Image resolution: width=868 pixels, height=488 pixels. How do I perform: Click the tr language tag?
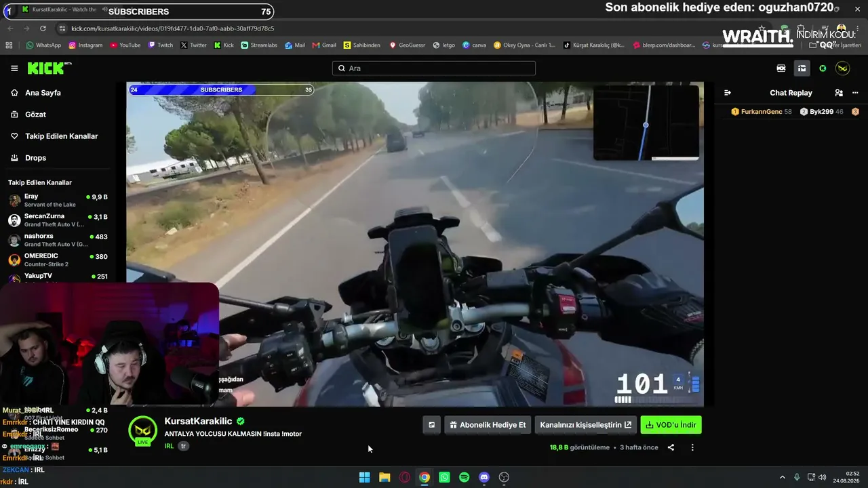click(x=183, y=446)
